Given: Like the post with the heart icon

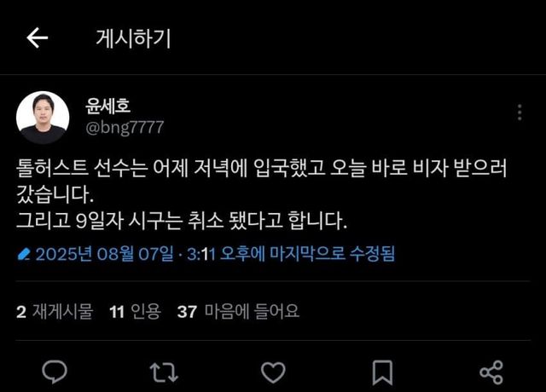Looking at the screenshot, I should pos(273,372).
